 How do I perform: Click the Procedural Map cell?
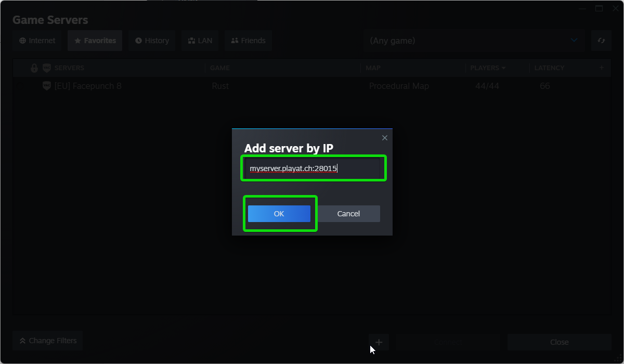[399, 86]
